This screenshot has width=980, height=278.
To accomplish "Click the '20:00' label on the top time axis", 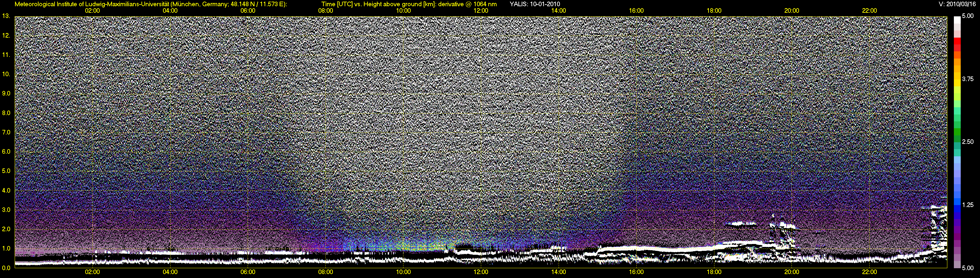I will pyautogui.click(x=792, y=11).
